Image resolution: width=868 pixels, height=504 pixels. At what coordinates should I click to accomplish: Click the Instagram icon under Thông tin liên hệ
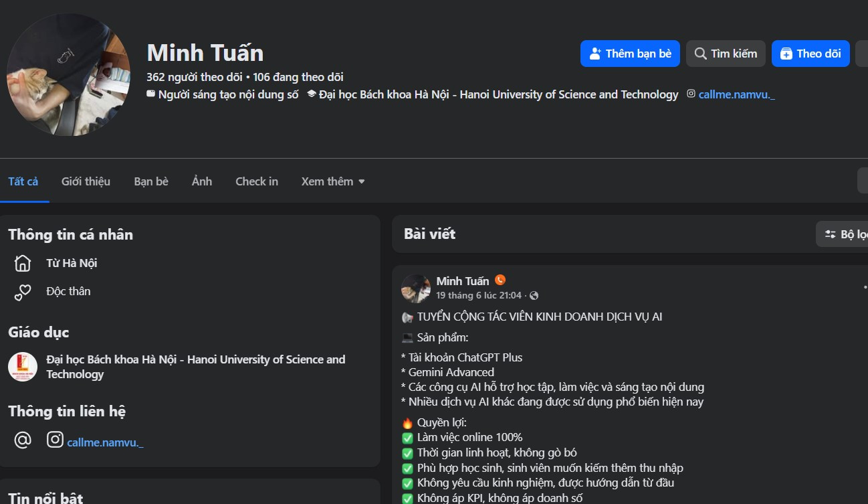[55, 440]
